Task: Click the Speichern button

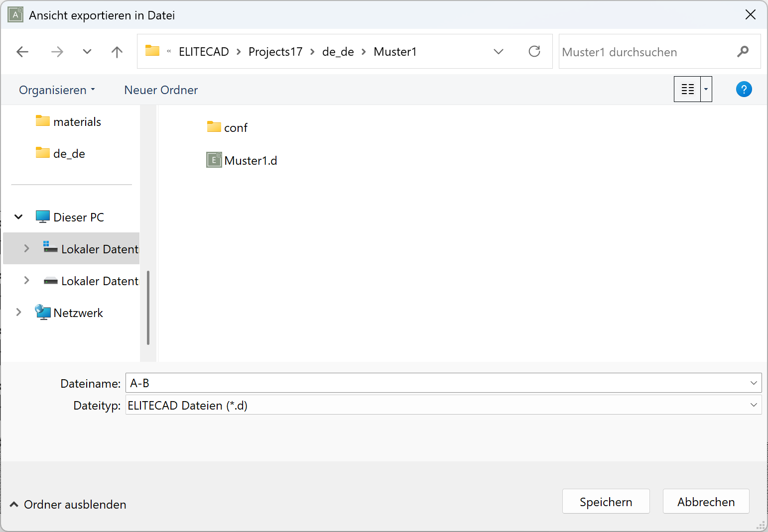Action: (x=606, y=501)
